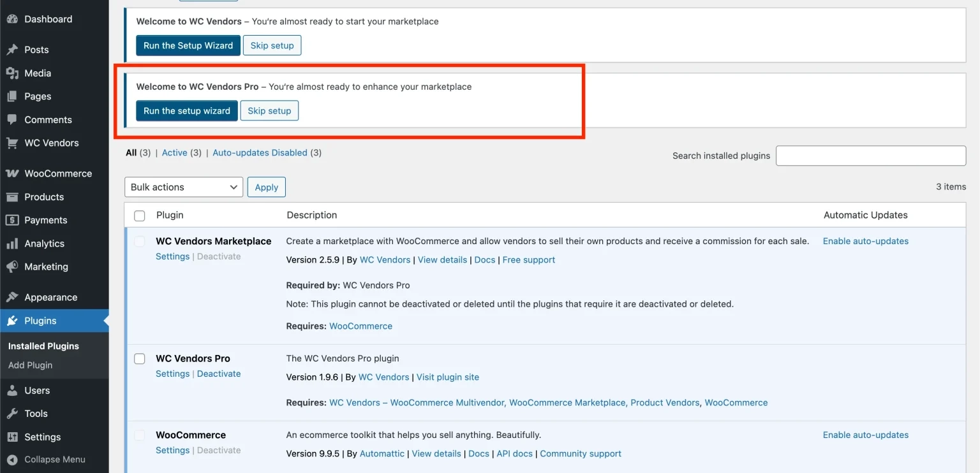Open the Users person icon

[12, 390]
